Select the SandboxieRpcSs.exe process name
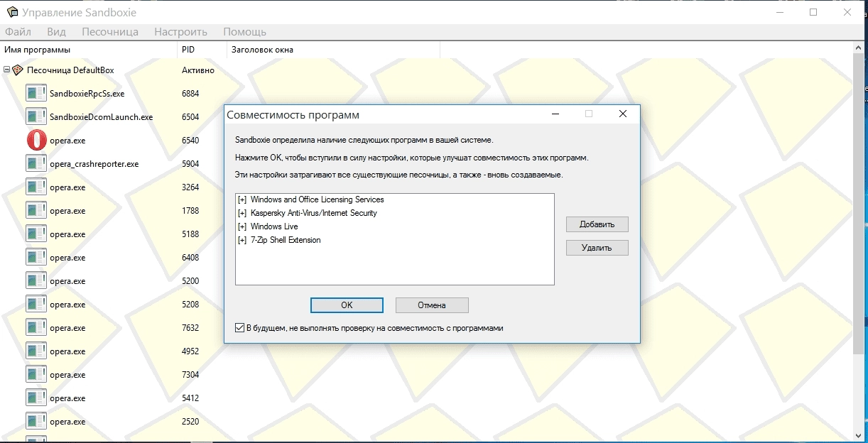Viewport: 868px width, 443px height. 87,93
